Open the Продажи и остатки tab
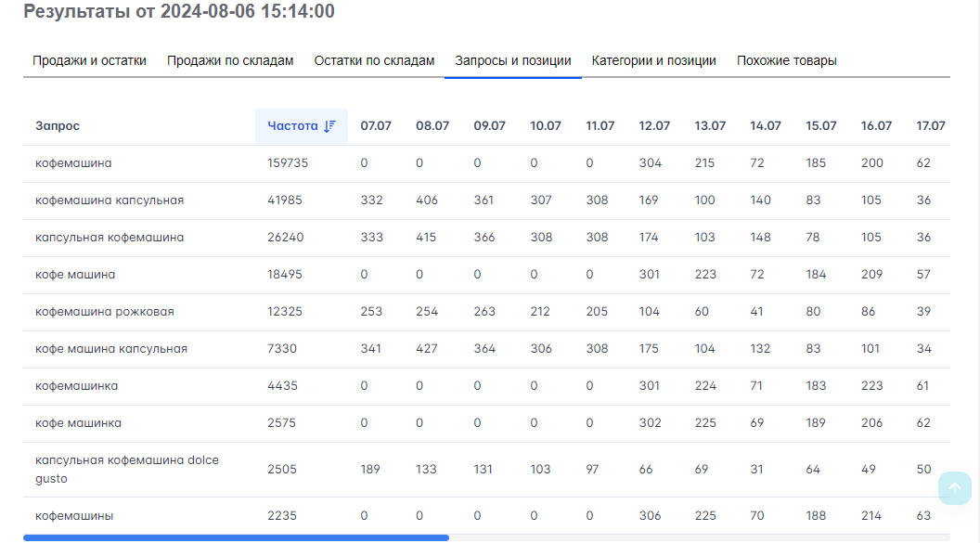Image resolution: width=980 pixels, height=543 pixels. point(89,60)
